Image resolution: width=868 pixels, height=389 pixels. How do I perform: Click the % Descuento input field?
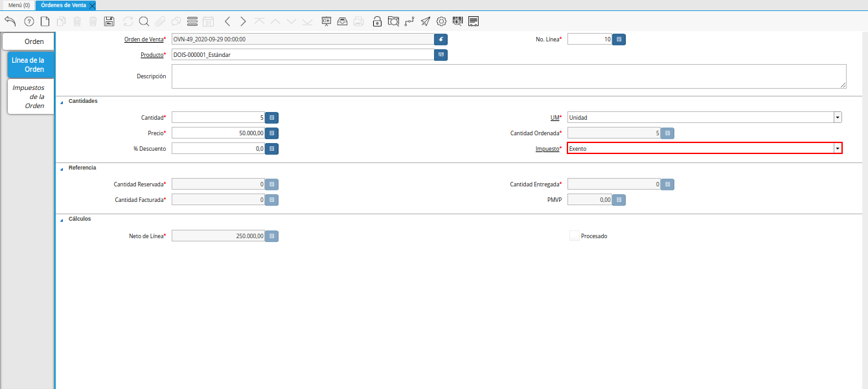click(x=218, y=149)
